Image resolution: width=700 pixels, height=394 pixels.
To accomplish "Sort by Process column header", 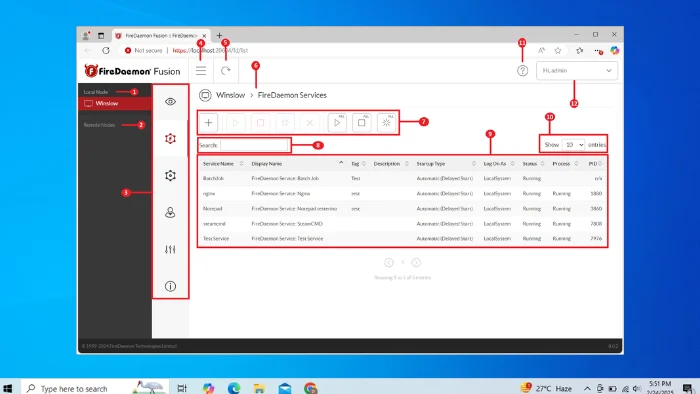I will [x=565, y=164].
